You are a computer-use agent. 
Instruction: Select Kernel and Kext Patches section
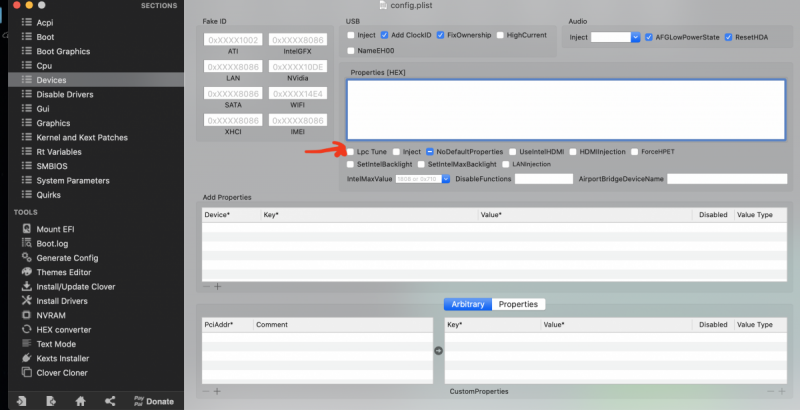(81, 137)
